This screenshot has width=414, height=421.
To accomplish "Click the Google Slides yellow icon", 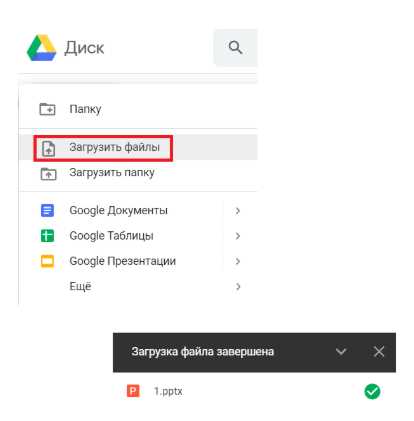I will click(x=47, y=261).
